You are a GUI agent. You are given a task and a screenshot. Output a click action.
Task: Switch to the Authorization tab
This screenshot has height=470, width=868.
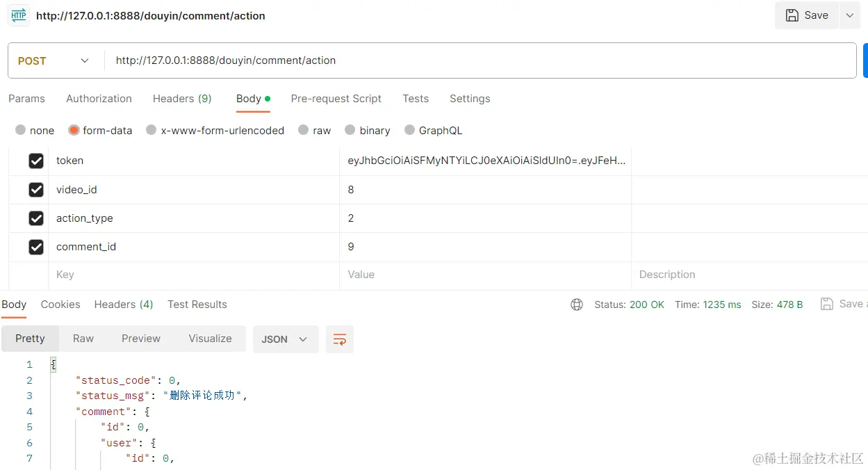pos(99,99)
